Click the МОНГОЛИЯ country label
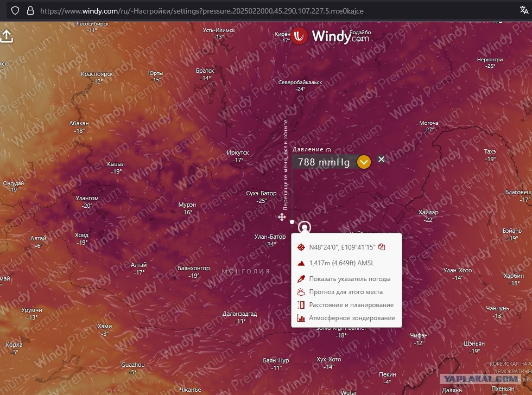This screenshot has height=395, width=532. point(245,271)
